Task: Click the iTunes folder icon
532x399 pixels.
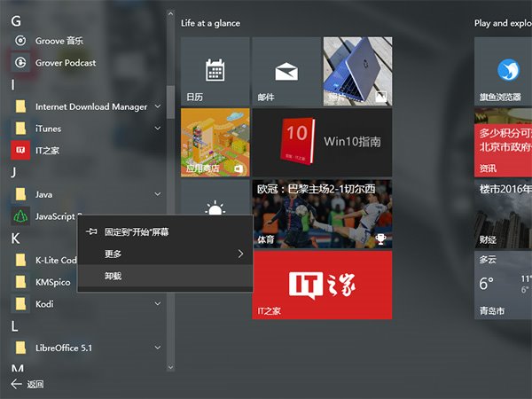Action: click(20, 129)
